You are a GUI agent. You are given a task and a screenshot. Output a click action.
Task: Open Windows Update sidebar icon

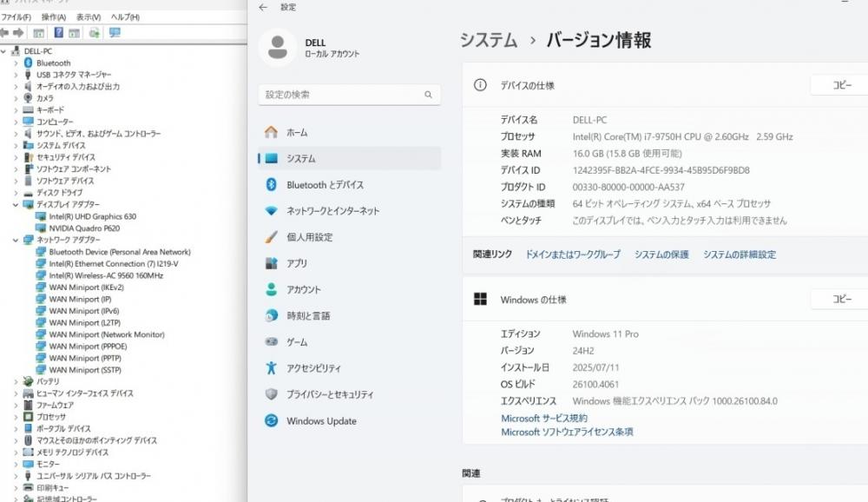pyautogui.click(x=271, y=420)
